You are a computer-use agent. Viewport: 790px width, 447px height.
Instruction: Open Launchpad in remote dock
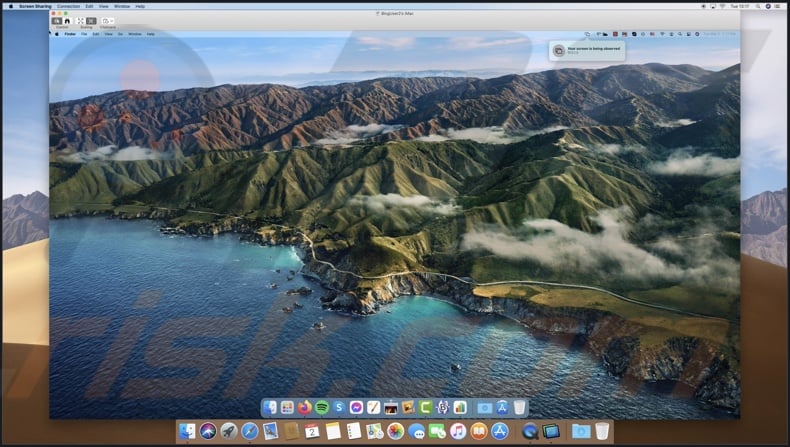click(287, 407)
